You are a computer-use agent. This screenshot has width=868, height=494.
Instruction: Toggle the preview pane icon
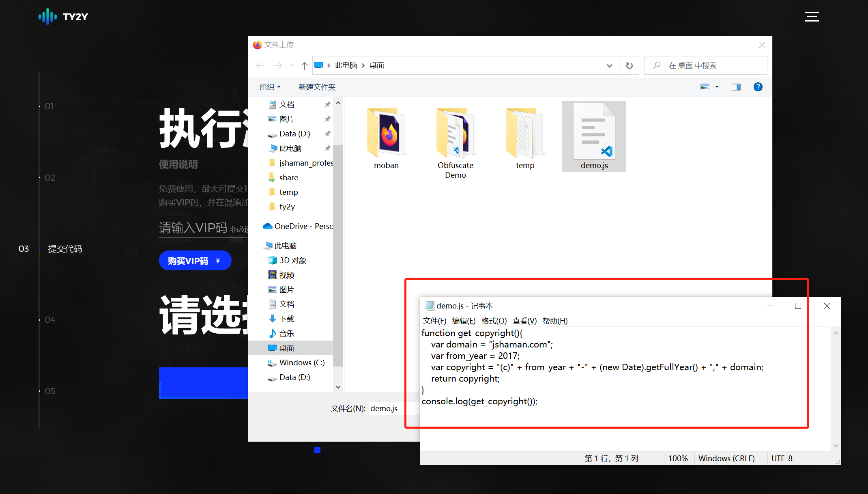click(736, 87)
